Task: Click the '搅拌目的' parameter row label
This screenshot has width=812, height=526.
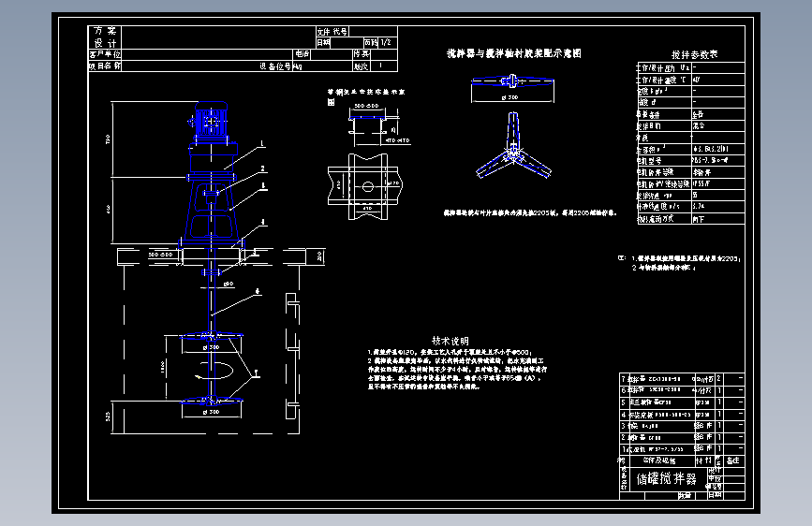Action: pyautogui.click(x=648, y=125)
